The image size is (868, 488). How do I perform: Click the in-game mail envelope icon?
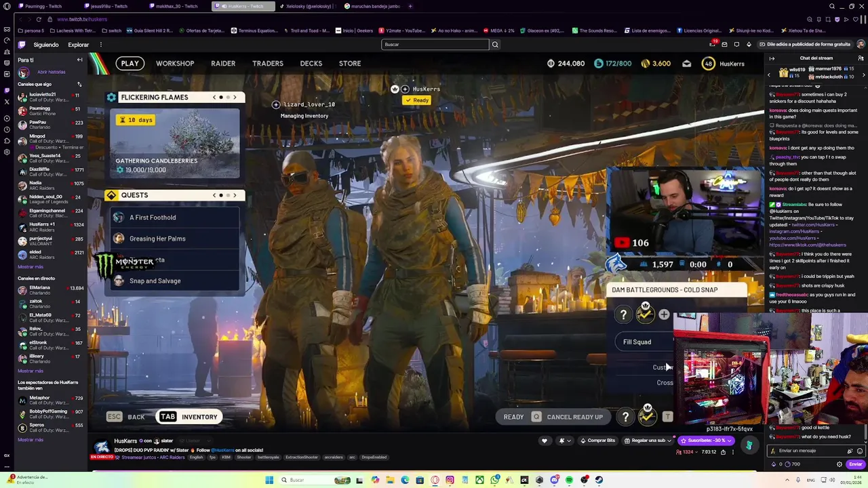click(x=686, y=64)
